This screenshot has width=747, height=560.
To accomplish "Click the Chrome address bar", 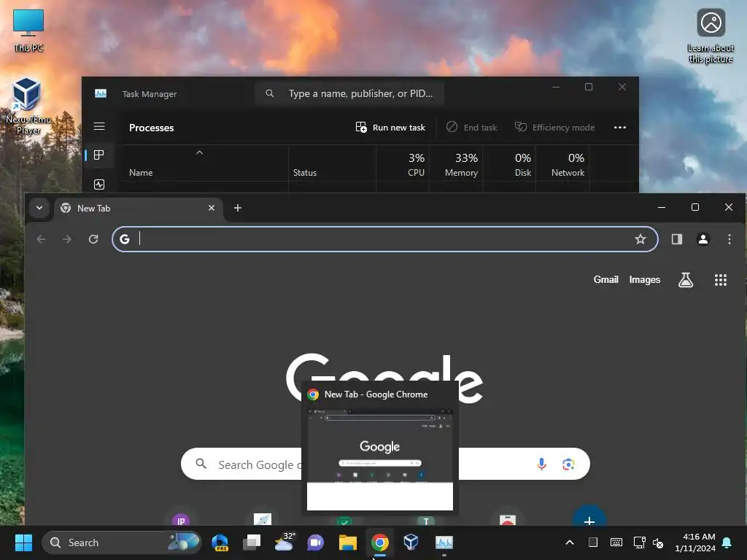I will (385, 239).
